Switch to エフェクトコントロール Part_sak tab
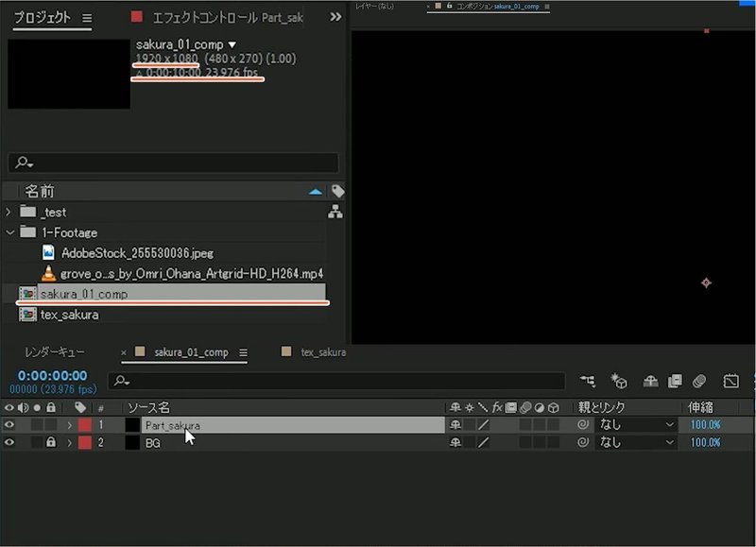Screen dimensions: 756x547 [228, 18]
